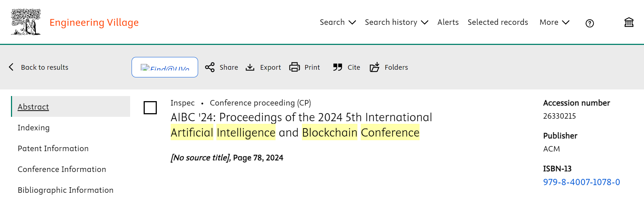644x203 pixels.
Task: Jump to Bibliographic Information section
Action: 65,190
